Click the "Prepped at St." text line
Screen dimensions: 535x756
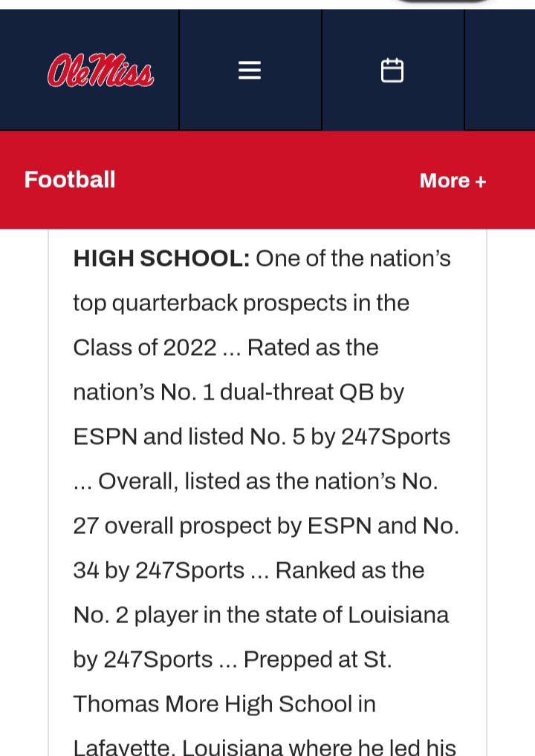[317, 659]
